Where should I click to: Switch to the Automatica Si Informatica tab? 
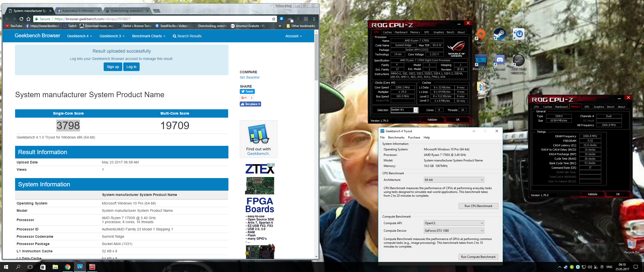(x=78, y=11)
